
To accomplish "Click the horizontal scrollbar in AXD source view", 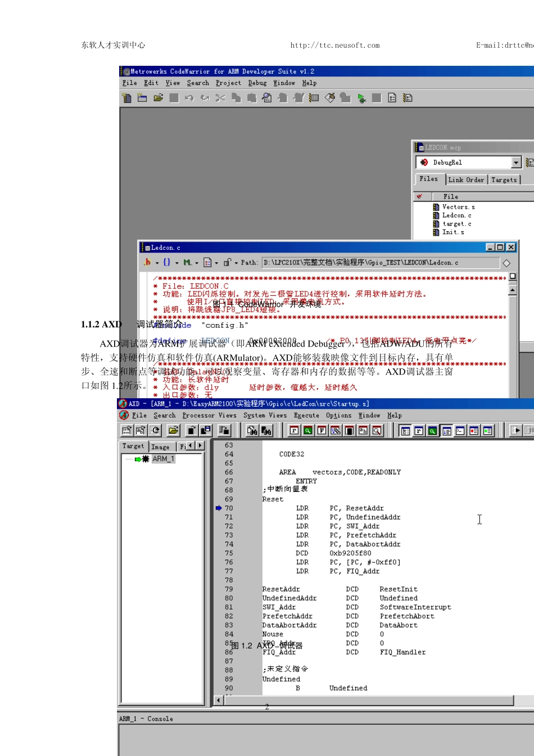I will coord(369,700).
